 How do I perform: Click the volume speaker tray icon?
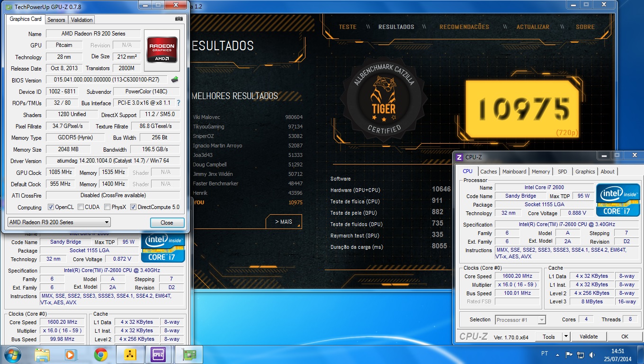(592, 355)
